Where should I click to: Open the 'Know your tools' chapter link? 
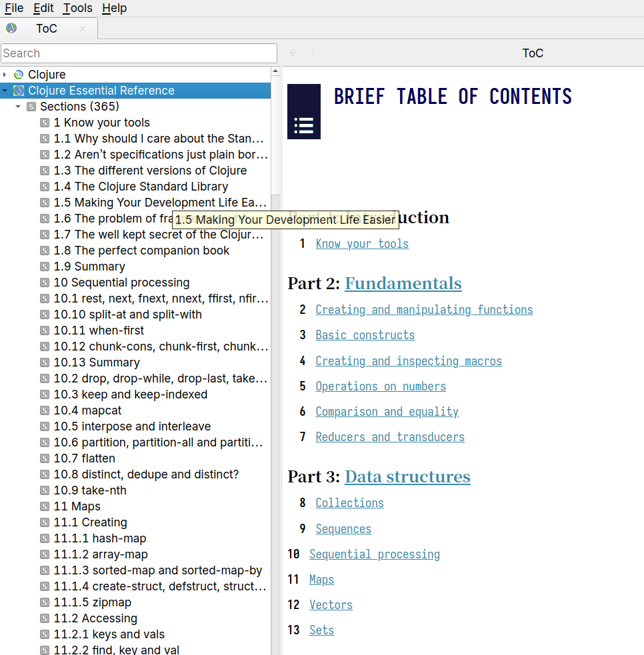362,243
